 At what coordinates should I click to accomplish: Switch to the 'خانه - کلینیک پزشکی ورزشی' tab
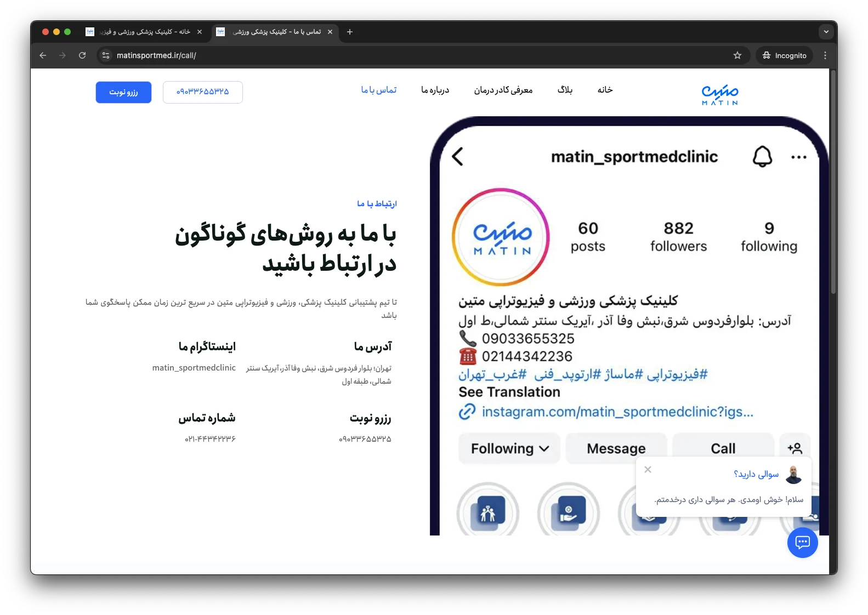144,32
